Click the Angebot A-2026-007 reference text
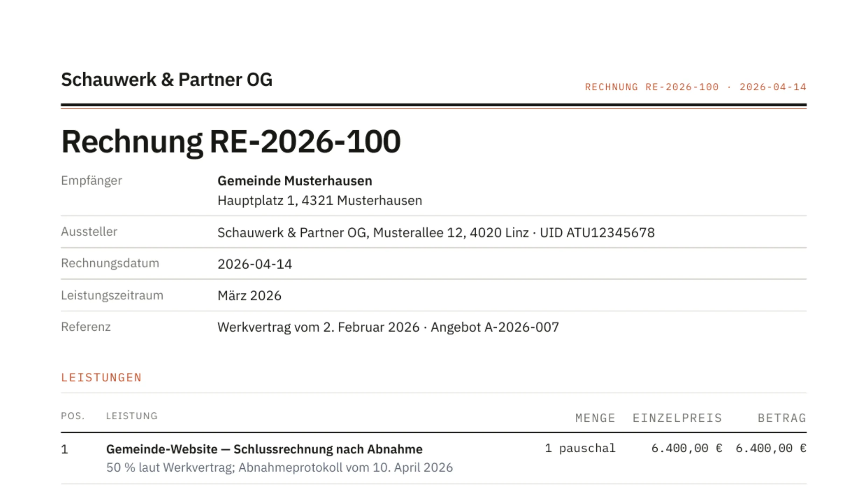The image size is (868, 489). (x=495, y=327)
